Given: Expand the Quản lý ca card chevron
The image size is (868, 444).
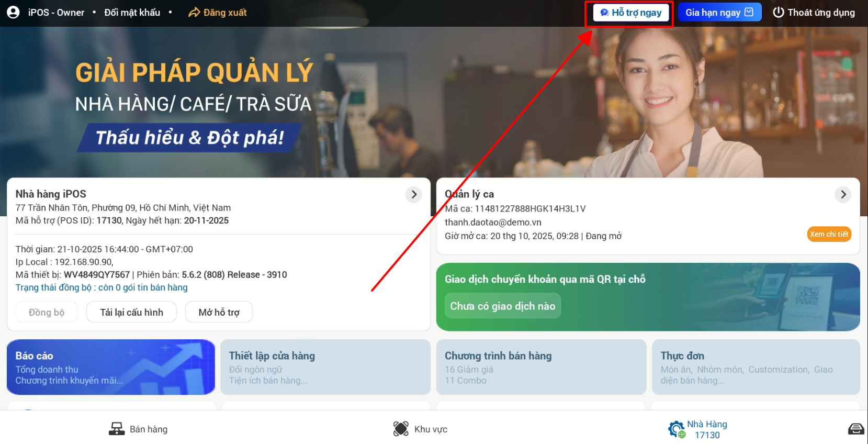Looking at the screenshot, I should (x=843, y=195).
